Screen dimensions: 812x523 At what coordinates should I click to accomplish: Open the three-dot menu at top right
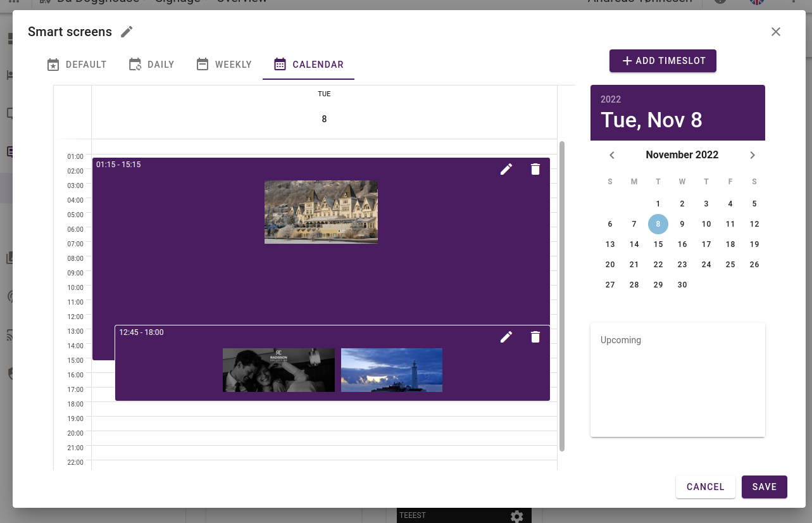coord(793,3)
